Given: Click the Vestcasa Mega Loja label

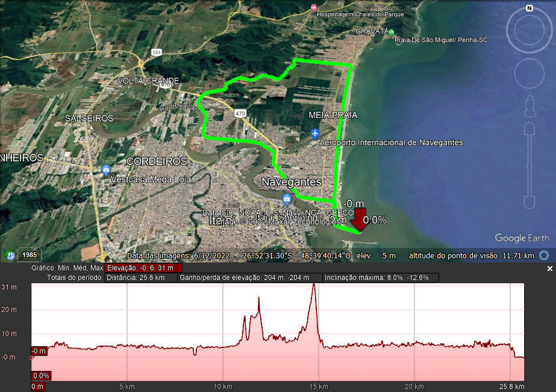Looking at the screenshot, I should (x=151, y=179).
